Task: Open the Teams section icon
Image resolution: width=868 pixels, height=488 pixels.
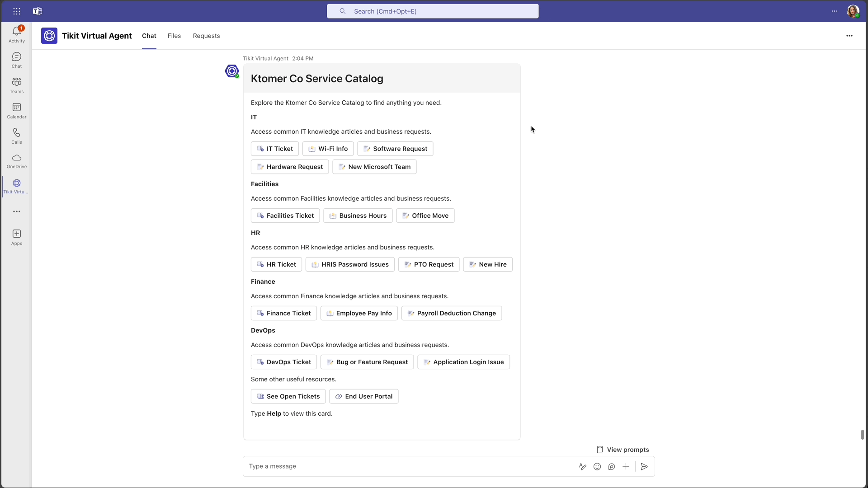Action: [x=17, y=85]
